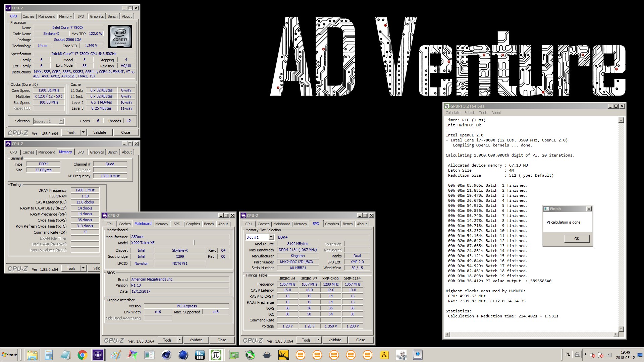
Task: Click Close in the CPU-Z SPD window
Action: (x=361, y=340)
